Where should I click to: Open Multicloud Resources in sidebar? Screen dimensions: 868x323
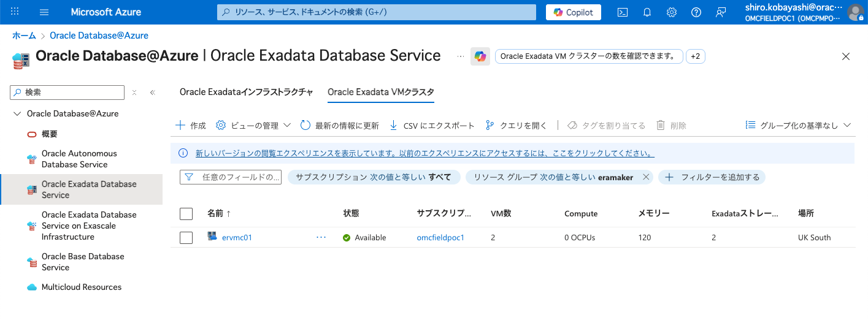(82, 287)
